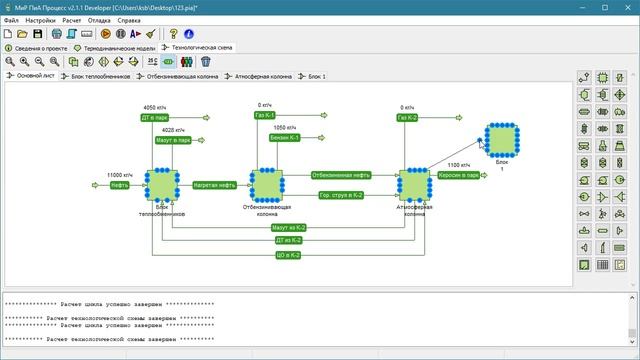Select the grid table element in palette
Screen dimensions: 640x360
(x=602, y=265)
